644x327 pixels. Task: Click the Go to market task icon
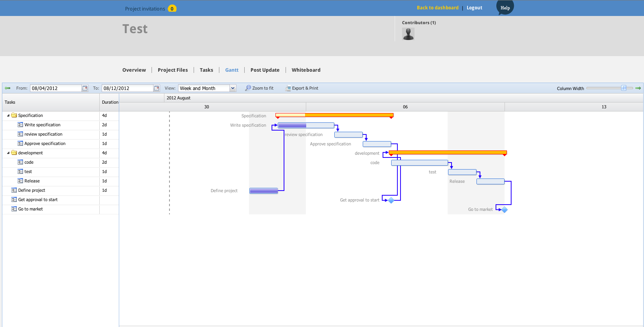(14, 209)
